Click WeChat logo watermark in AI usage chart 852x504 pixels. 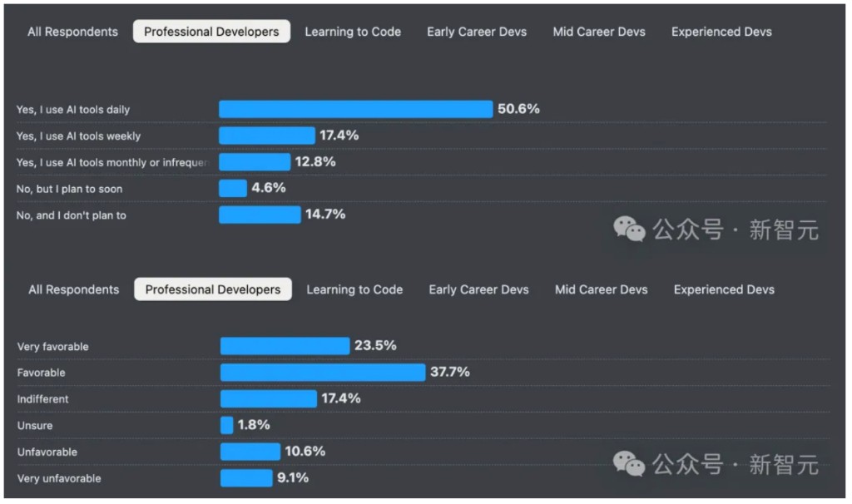click(629, 229)
